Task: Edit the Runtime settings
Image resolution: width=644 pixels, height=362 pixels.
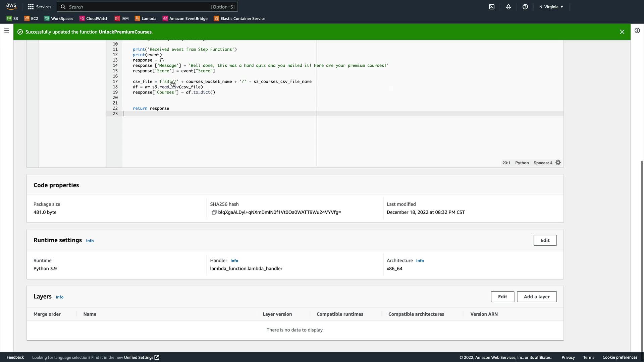Action: click(x=545, y=240)
